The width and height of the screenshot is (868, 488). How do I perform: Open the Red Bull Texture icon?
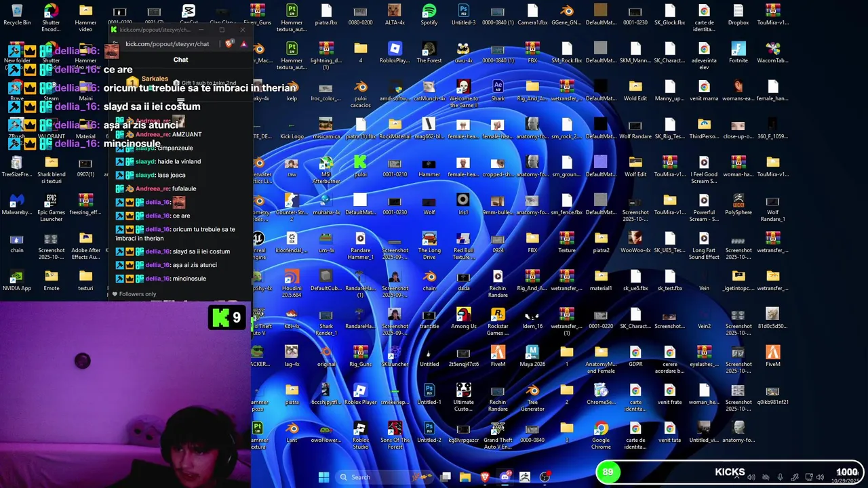tap(464, 246)
